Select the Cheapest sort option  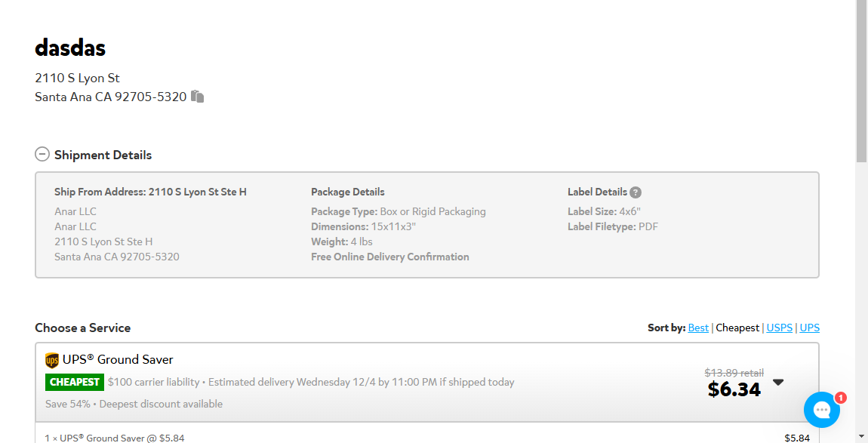pos(737,328)
